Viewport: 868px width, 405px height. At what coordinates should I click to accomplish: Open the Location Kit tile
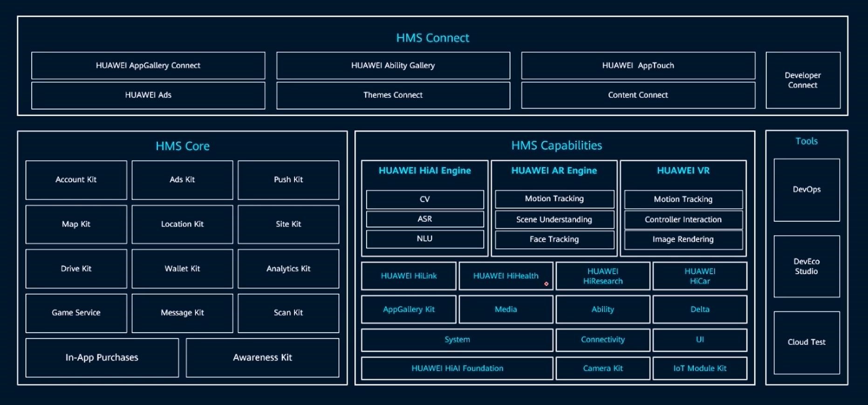pyautogui.click(x=182, y=224)
